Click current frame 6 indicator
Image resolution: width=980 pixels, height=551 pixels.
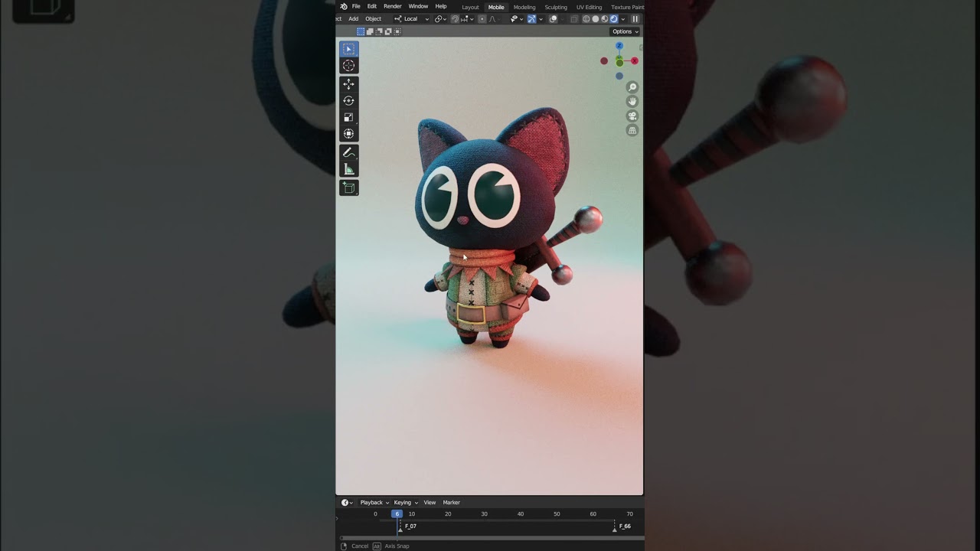[397, 514]
